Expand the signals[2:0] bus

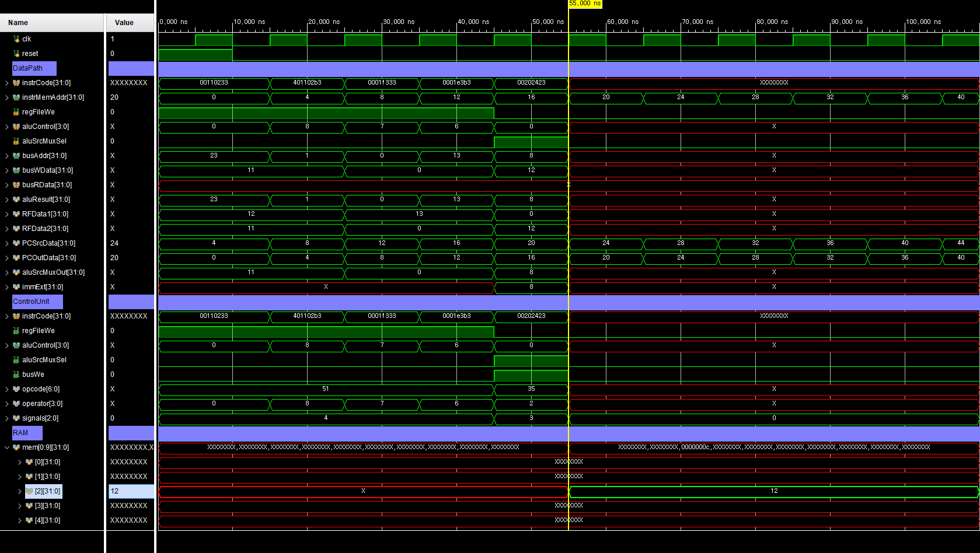[7, 418]
